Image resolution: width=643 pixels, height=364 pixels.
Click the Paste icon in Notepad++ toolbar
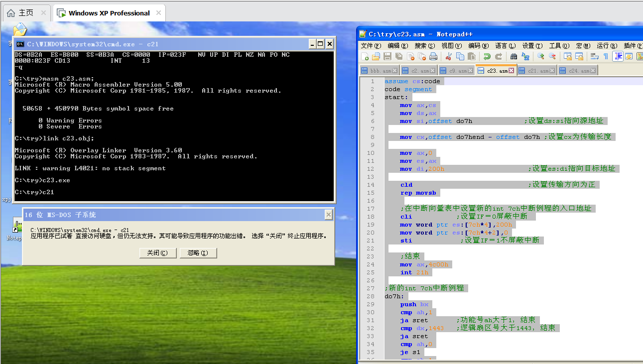coord(472,56)
